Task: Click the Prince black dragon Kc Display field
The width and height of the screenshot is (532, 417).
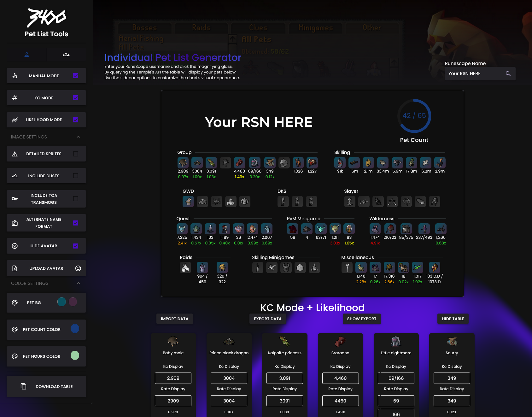Action: pos(229,378)
